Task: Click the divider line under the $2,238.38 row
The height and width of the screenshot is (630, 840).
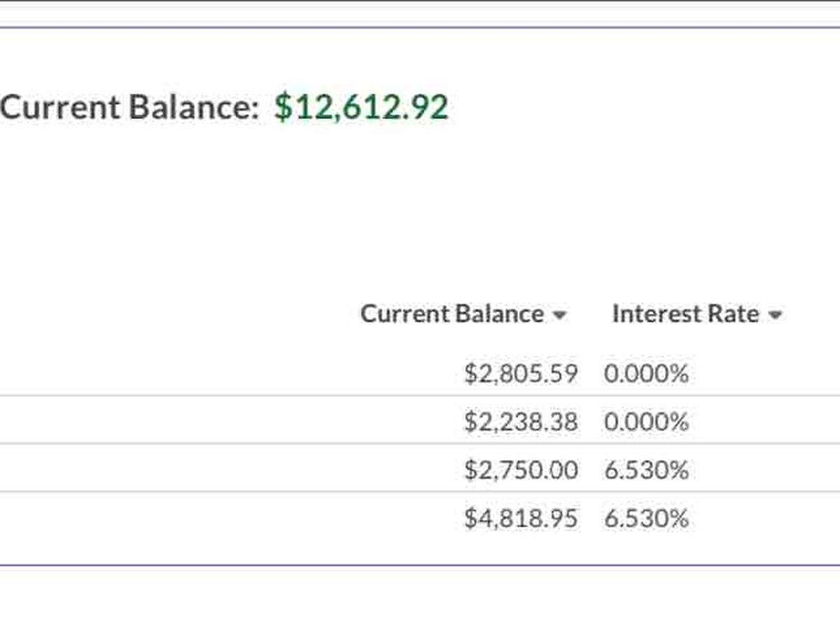Action: point(420,444)
